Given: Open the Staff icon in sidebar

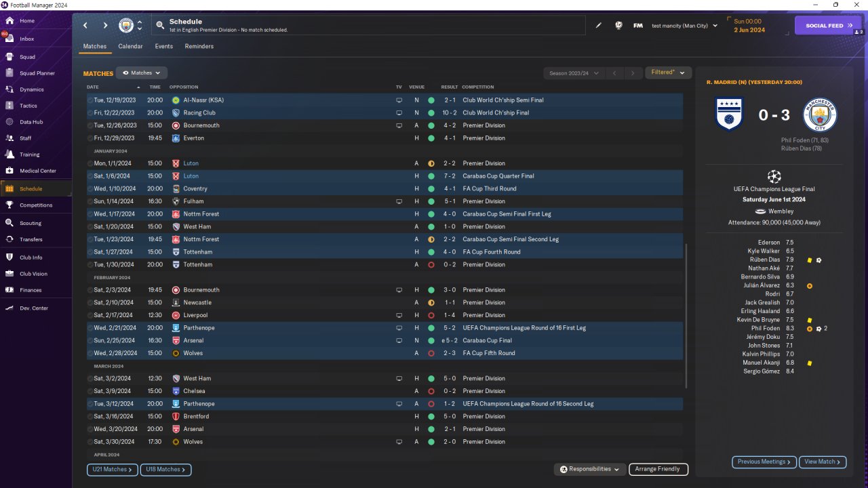Looking at the screenshot, I should pos(9,138).
